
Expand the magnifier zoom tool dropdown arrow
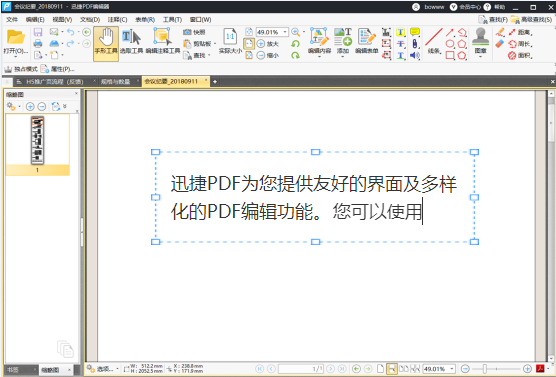click(304, 32)
